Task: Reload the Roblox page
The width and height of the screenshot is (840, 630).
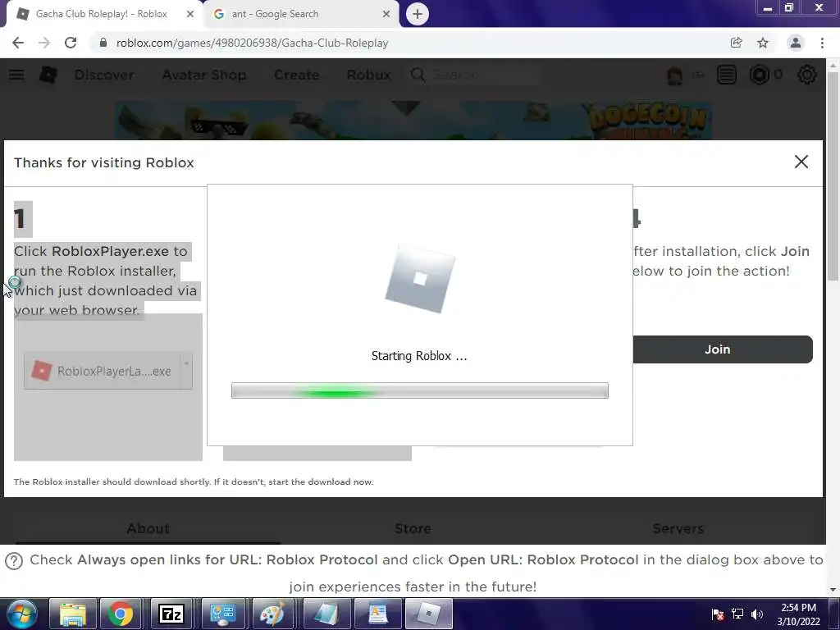Action: (71, 43)
